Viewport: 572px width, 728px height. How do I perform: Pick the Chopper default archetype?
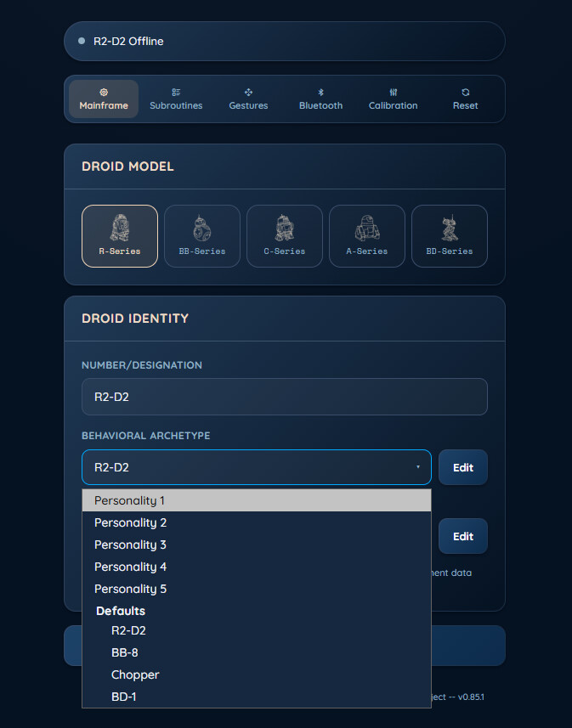[x=257, y=674]
